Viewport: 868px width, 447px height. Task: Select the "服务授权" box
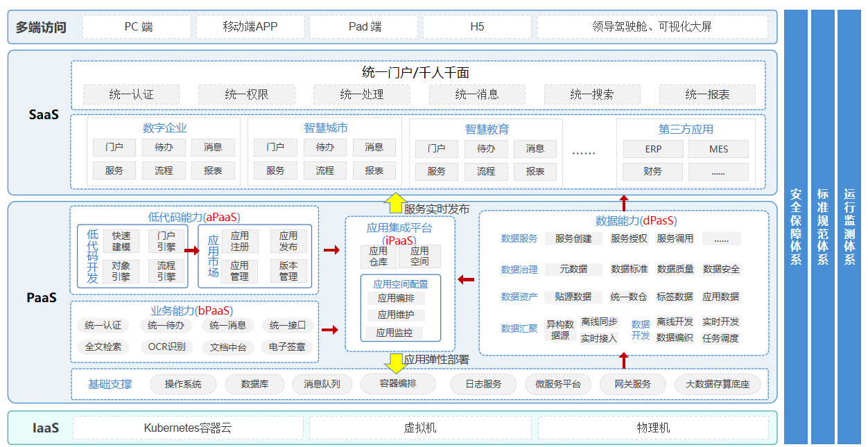[629, 238]
